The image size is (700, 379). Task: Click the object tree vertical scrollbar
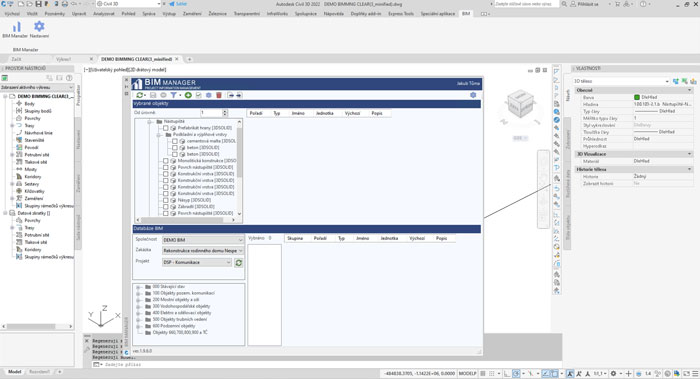[239, 167]
